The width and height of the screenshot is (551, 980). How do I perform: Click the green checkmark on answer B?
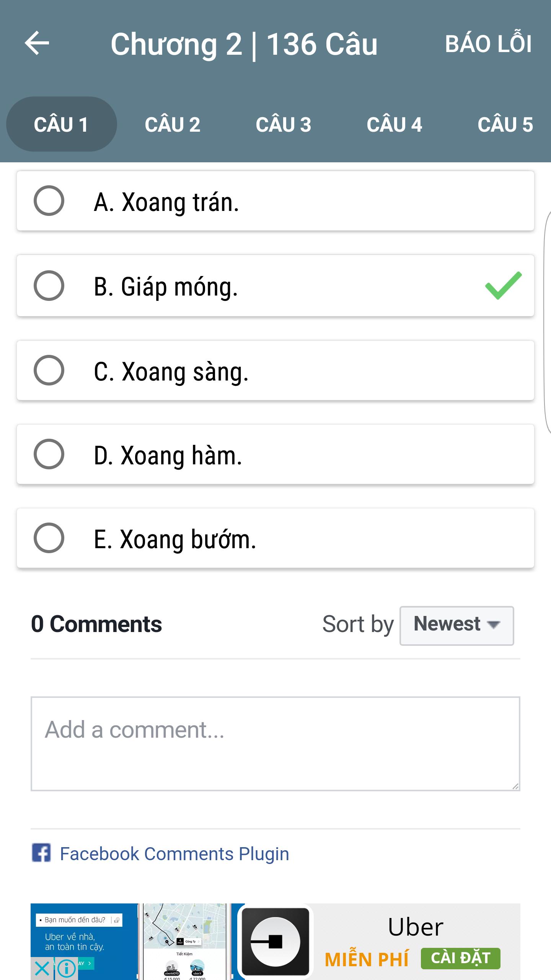[x=503, y=286]
